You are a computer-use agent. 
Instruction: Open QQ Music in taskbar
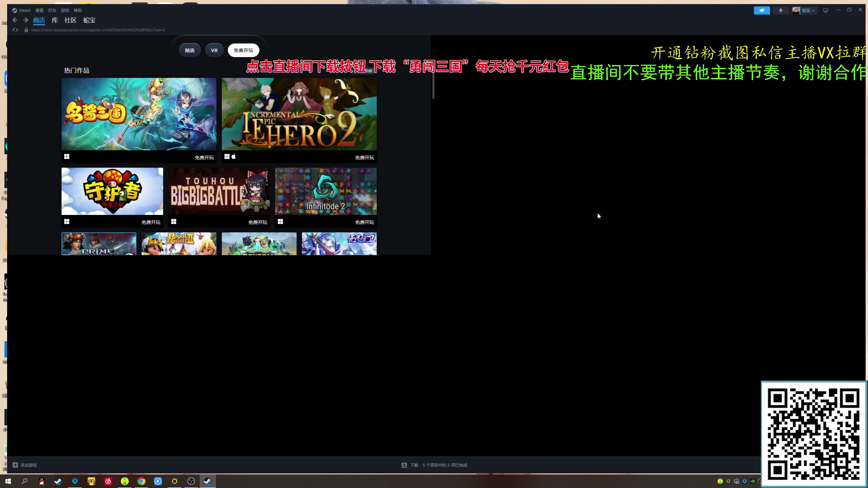pyautogui.click(x=125, y=481)
